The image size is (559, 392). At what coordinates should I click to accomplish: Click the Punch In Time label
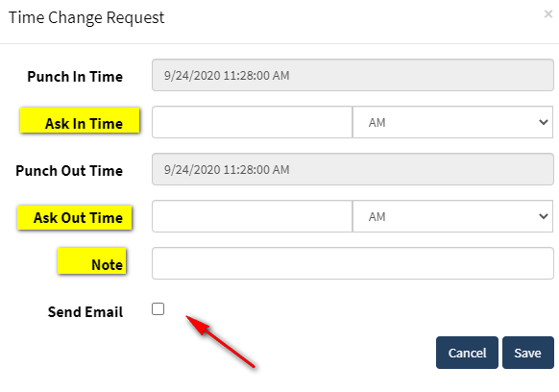point(75,76)
